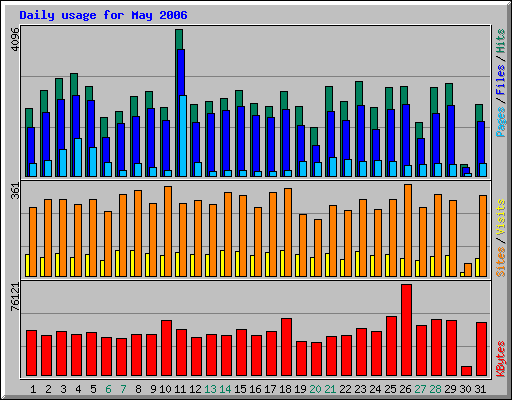Screen dimensions: 512x400
Task: Click the day '27' weekend axis label
Action: (x=420, y=389)
